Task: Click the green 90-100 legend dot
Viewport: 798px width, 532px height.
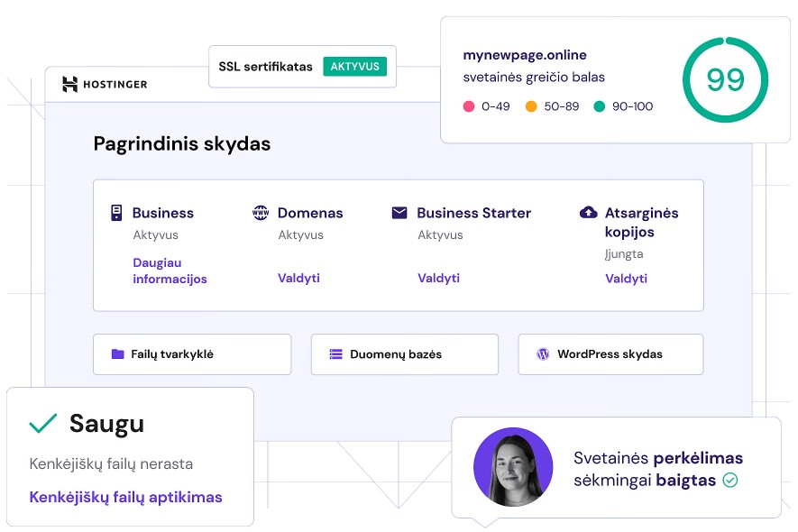Action: pos(600,106)
